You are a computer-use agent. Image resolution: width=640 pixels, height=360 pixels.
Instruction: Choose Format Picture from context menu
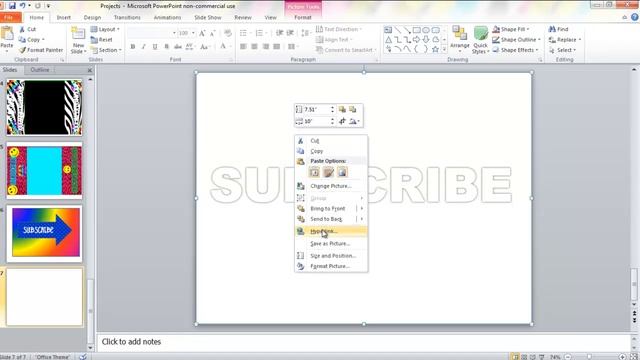click(331, 266)
